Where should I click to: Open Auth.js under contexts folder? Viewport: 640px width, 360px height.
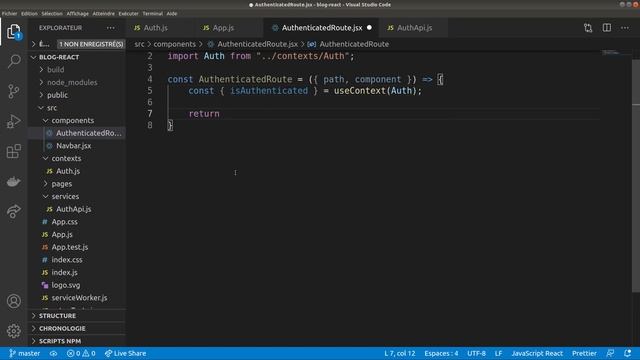77,171
